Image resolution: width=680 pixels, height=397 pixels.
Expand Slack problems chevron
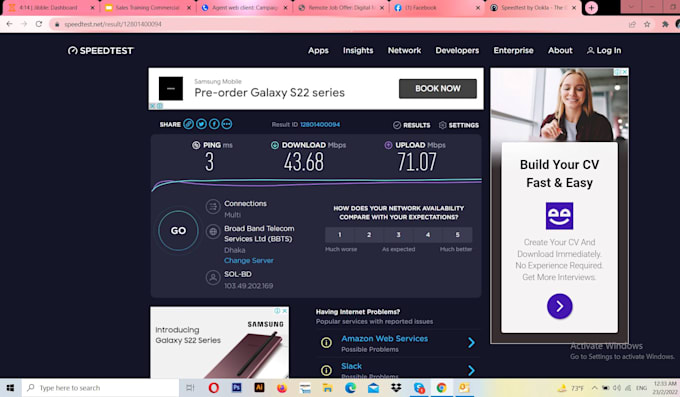471,370
